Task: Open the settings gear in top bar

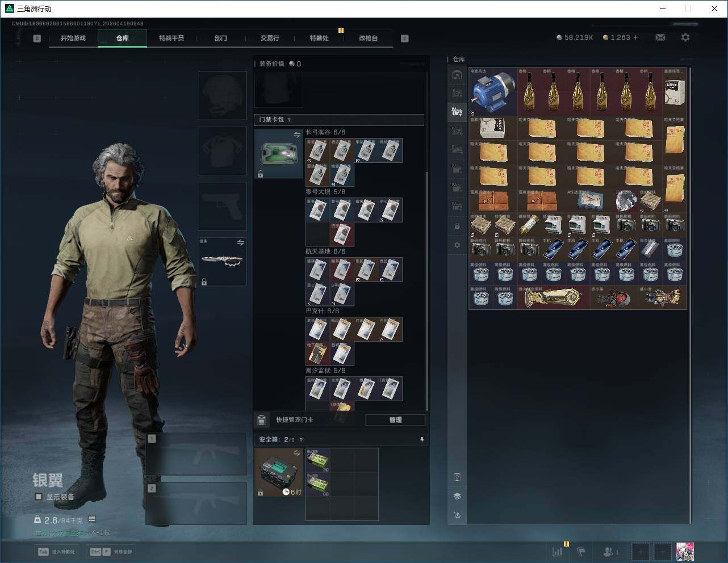Action: click(x=685, y=37)
